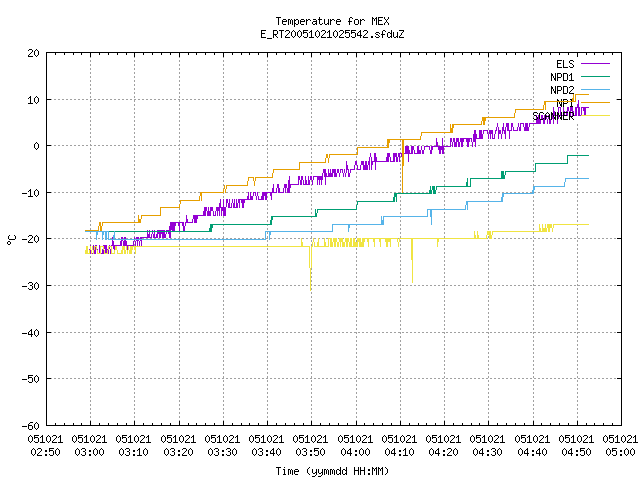Select the NPD1 legend label
The width and height of the screenshot is (640, 480).
[562, 77]
